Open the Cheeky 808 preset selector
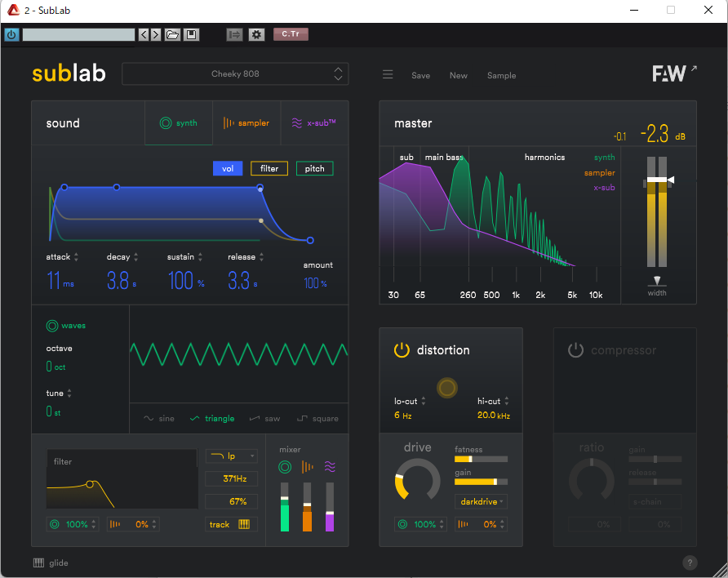 (x=235, y=73)
